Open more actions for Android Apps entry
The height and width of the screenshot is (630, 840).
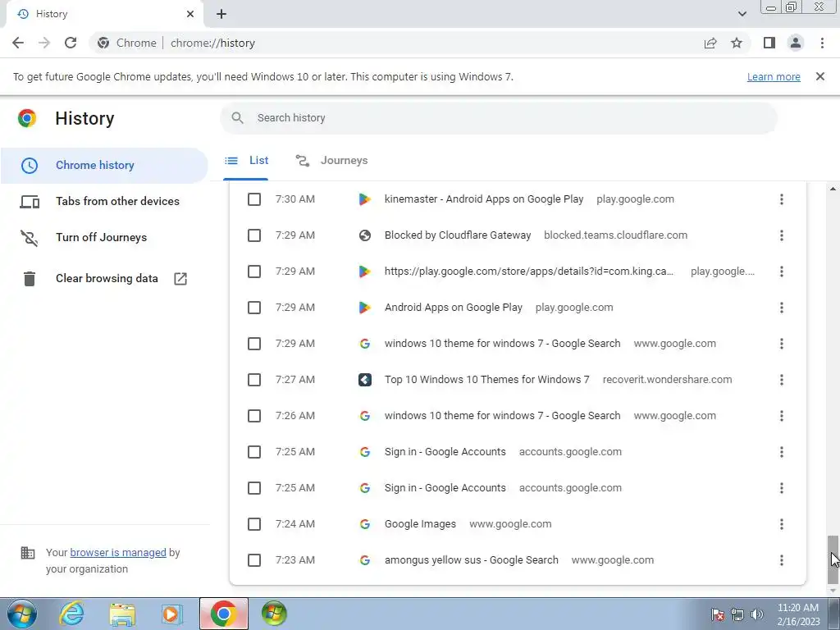(782, 308)
